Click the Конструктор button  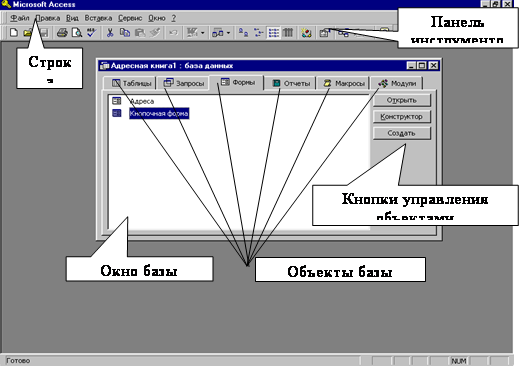click(402, 117)
